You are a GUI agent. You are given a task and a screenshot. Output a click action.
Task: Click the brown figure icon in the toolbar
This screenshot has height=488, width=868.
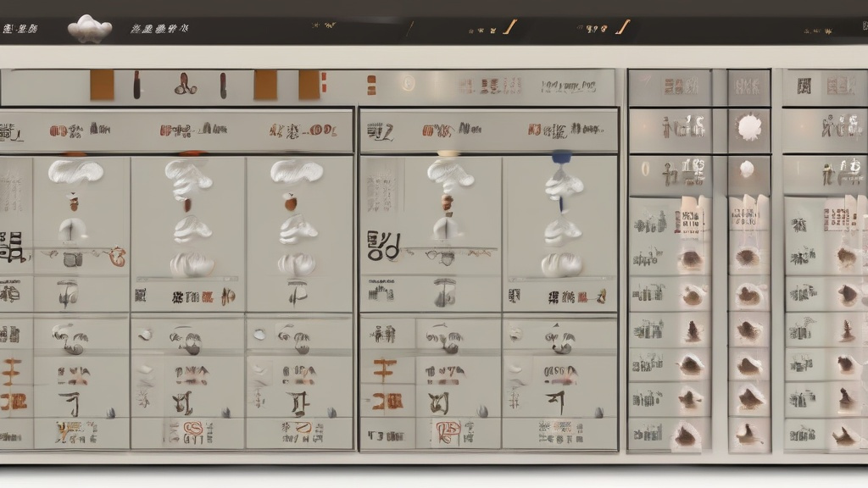[x=186, y=85]
